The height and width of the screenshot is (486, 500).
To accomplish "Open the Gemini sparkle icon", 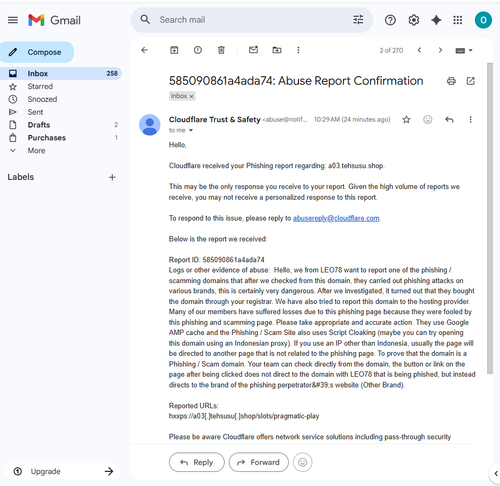I will pyautogui.click(x=436, y=20).
